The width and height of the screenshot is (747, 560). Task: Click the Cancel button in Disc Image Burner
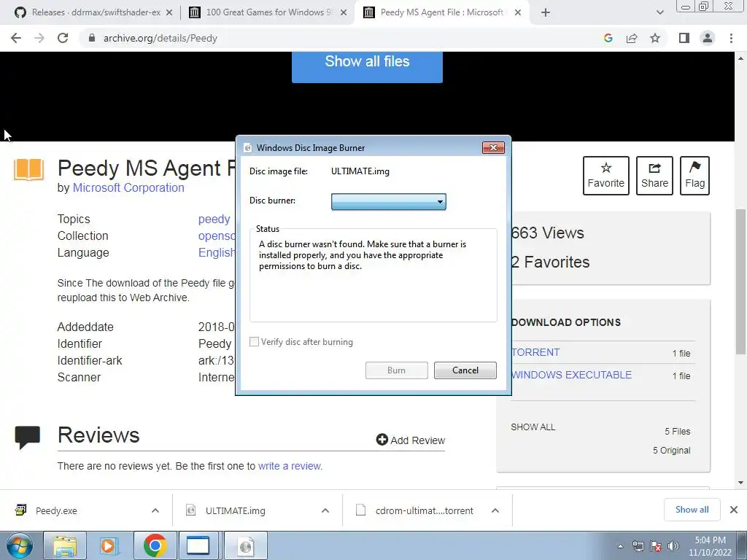tap(465, 370)
